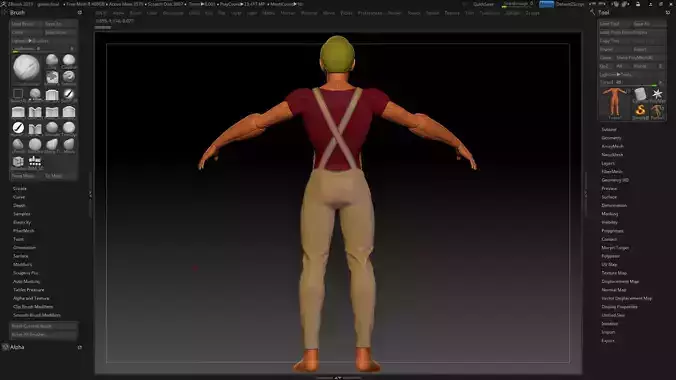
Task: Expand the Display Properties section
Action: pyautogui.click(x=620, y=307)
